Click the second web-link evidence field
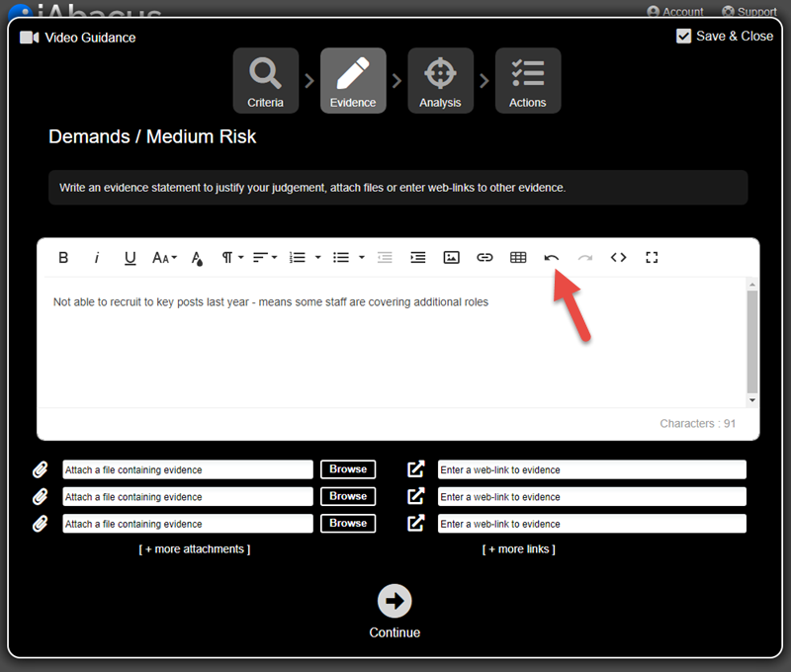Screen dimensions: 791x672 pyautogui.click(x=591, y=496)
